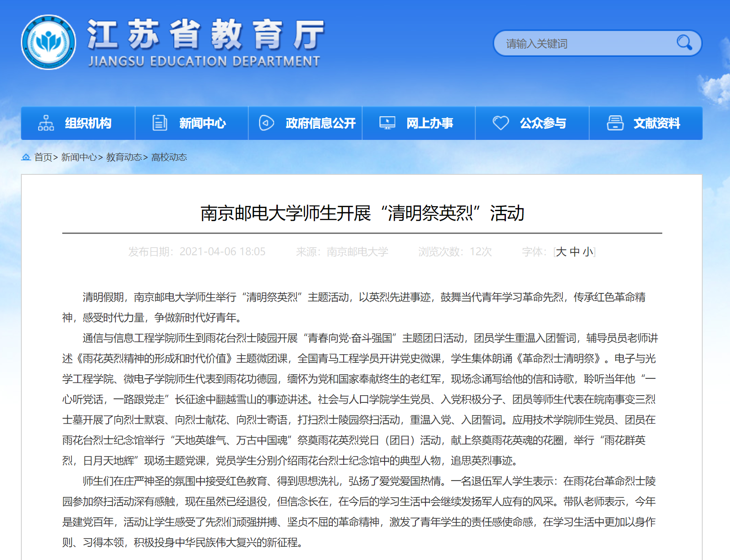Click the document icon beside 新闻中心
The width and height of the screenshot is (730, 560).
(x=160, y=123)
